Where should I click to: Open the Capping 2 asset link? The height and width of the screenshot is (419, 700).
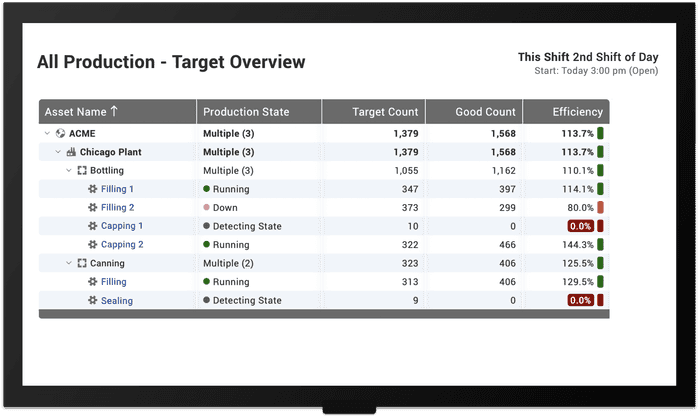click(x=122, y=245)
